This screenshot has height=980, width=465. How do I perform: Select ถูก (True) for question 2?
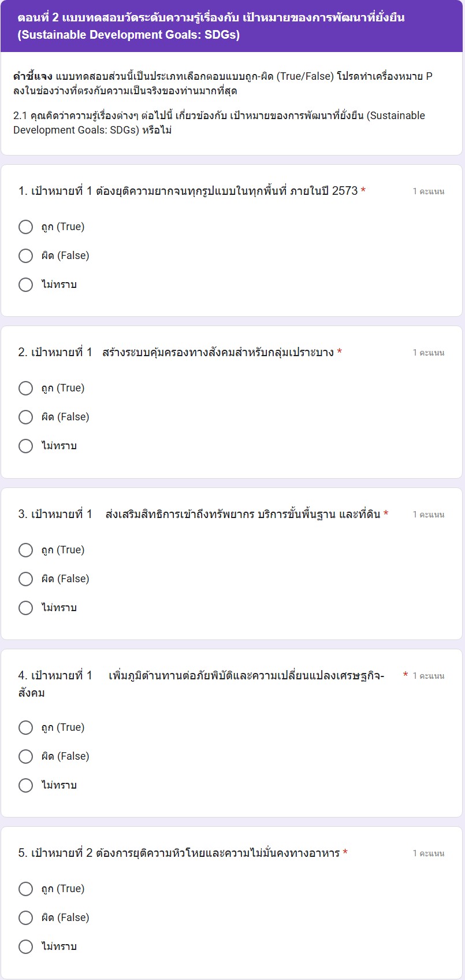tap(25, 388)
